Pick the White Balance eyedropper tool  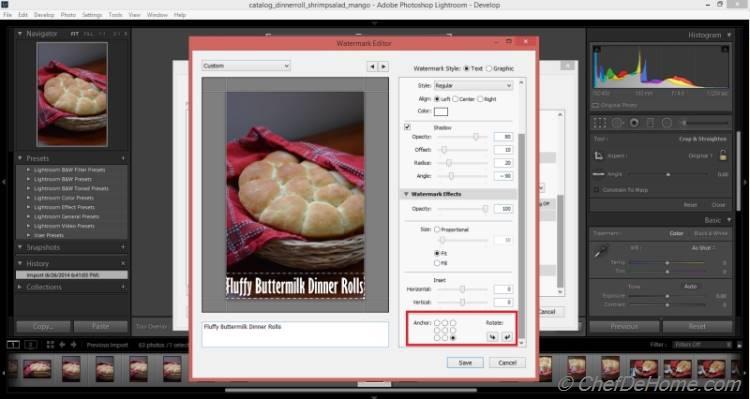click(x=600, y=250)
